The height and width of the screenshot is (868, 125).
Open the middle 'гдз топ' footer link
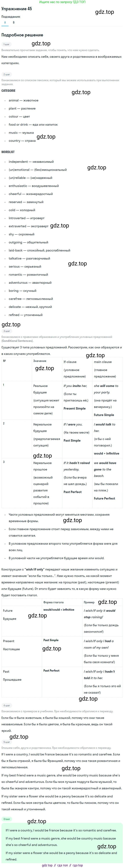point(62,865)
